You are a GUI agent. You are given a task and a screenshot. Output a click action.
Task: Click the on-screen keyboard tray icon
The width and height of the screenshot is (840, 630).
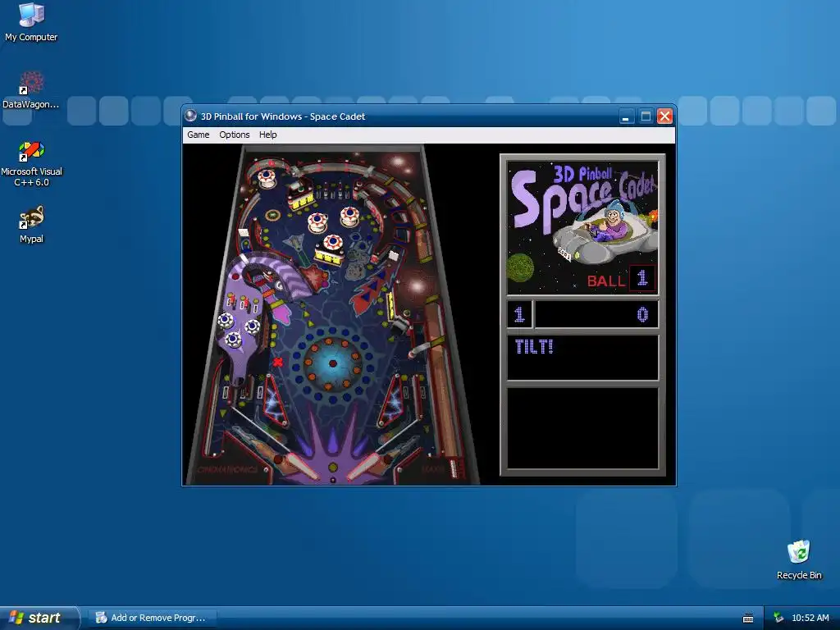pos(748,619)
